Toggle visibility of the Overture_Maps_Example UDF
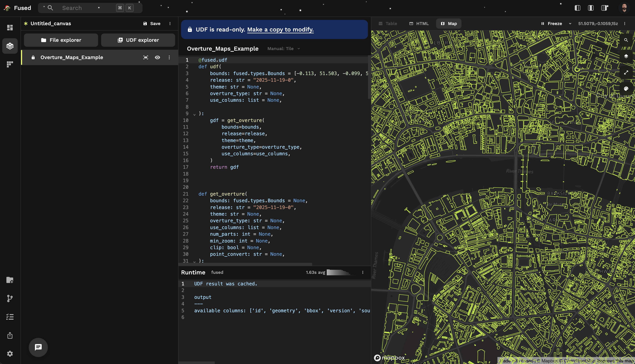The image size is (635, 364). click(x=157, y=57)
